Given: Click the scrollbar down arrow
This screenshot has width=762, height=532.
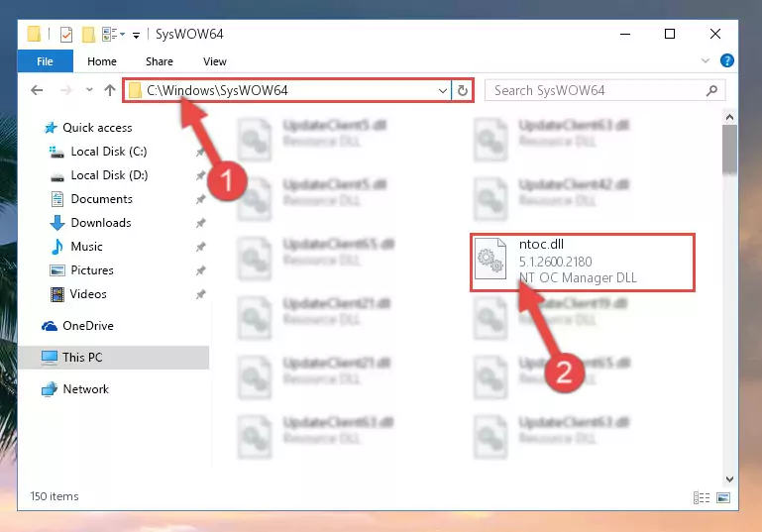Looking at the screenshot, I should click(729, 479).
